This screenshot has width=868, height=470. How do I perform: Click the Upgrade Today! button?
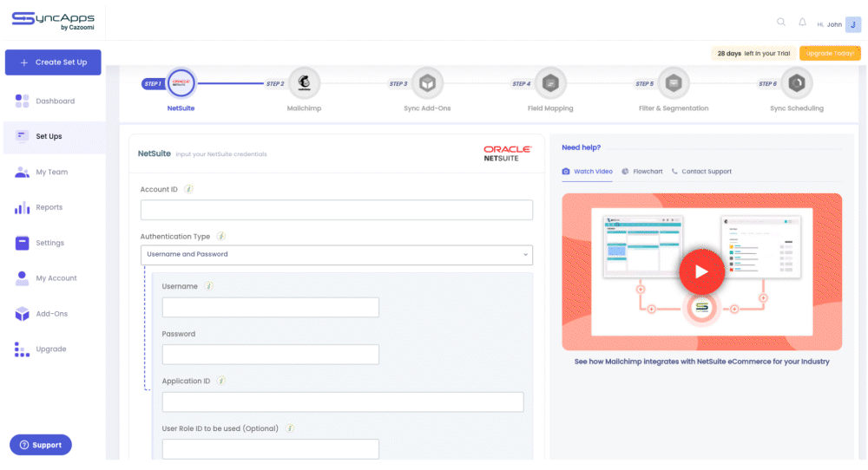[x=830, y=53]
